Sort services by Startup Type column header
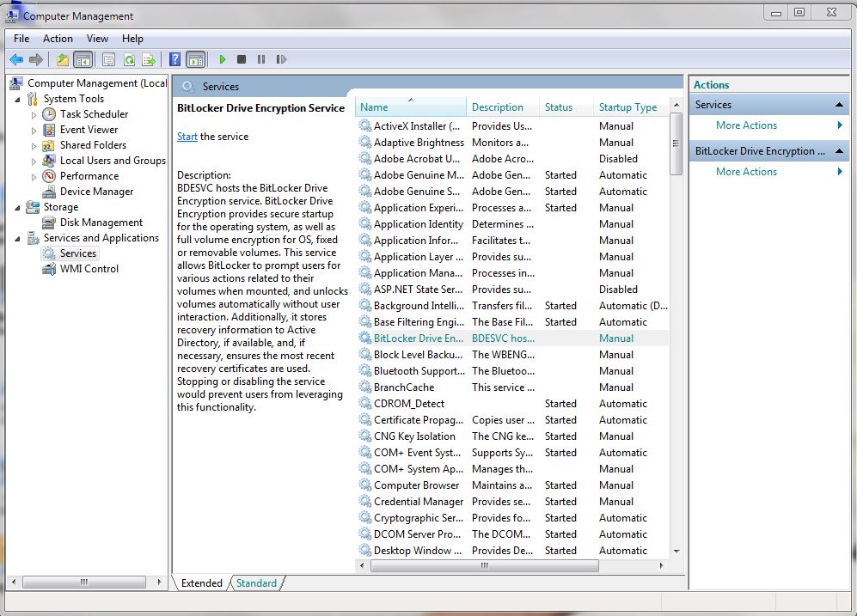This screenshot has width=857, height=616. click(x=627, y=107)
